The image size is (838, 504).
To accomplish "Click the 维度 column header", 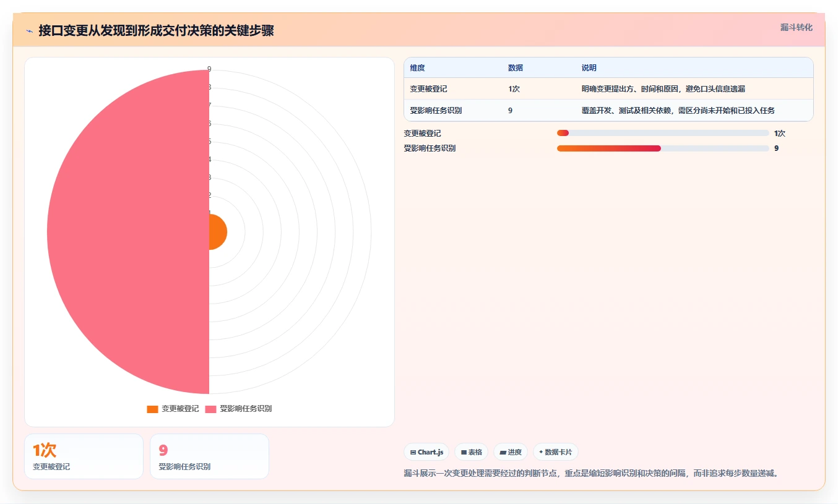I will coord(417,68).
